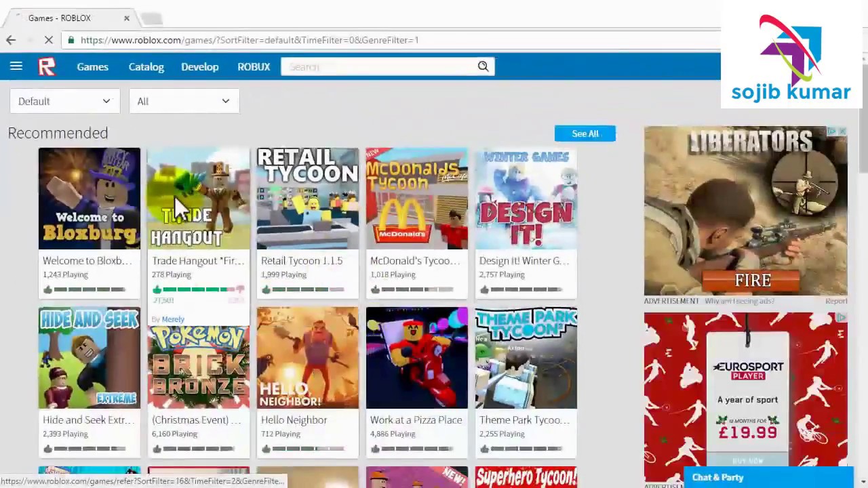Click thumbs-up icon under Trade Hangout
Image resolution: width=868 pixels, height=488 pixels.
point(157,289)
